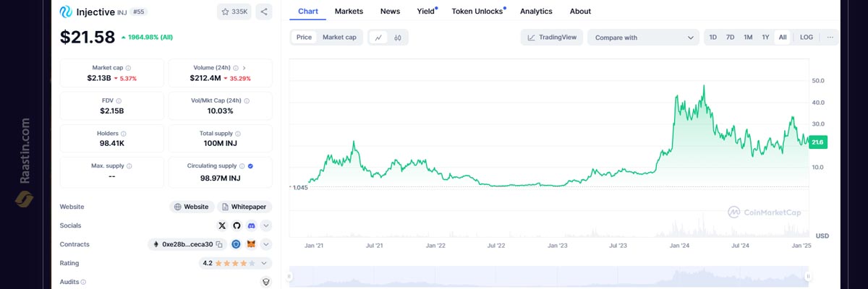Open the Discord social icon

(x=251, y=226)
